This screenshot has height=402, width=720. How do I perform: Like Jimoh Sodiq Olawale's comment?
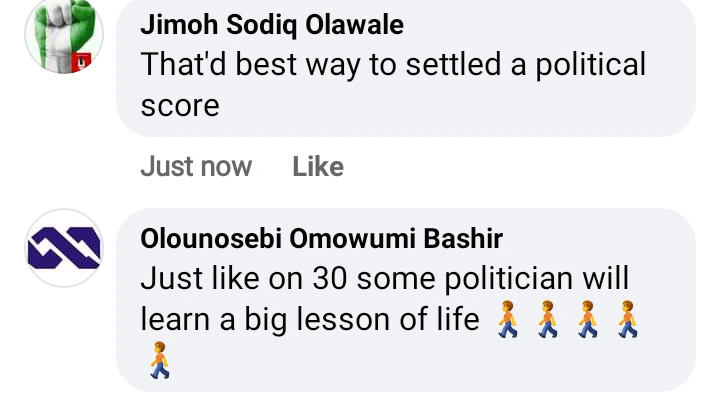click(x=318, y=166)
